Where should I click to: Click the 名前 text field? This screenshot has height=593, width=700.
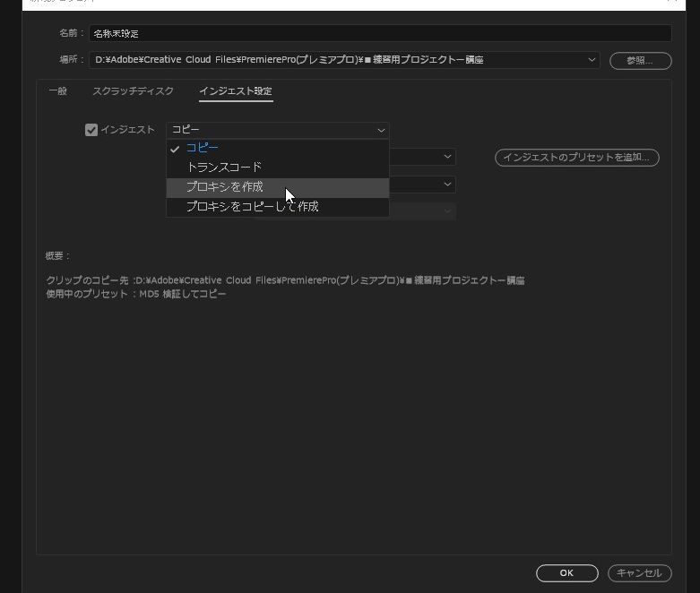tap(379, 33)
